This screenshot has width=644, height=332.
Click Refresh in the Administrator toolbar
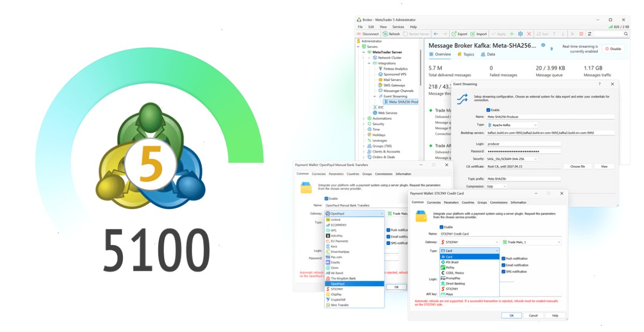pyautogui.click(x=391, y=34)
